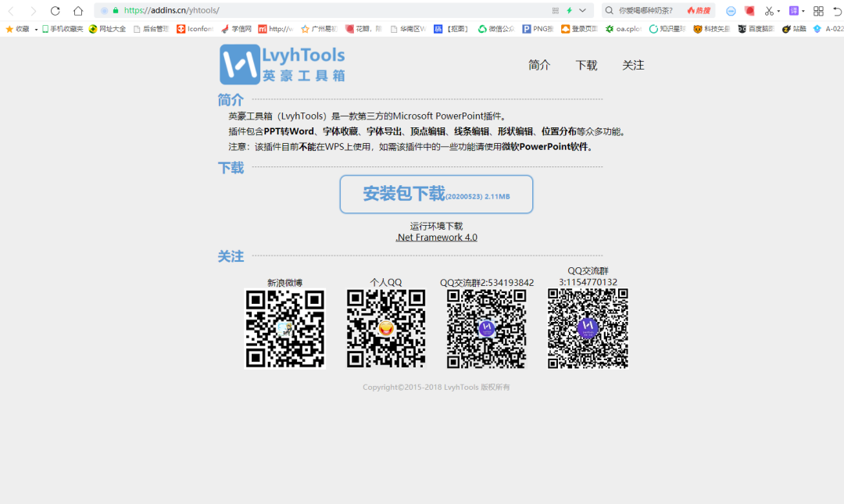Click the purple 译 translate icon
The height and width of the screenshot is (504, 844).
(x=793, y=11)
